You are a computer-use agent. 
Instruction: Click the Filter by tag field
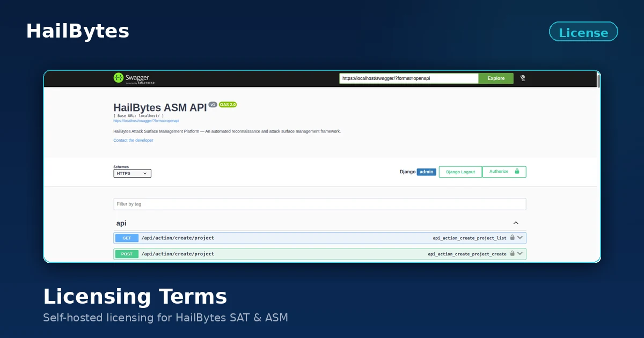click(320, 204)
